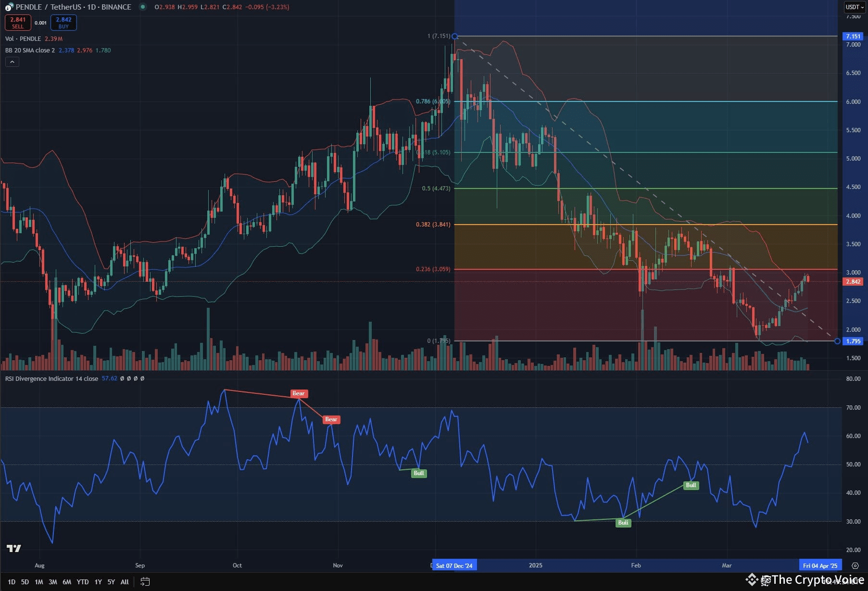Click the Bull label near late February
The height and width of the screenshot is (591, 868).
click(x=691, y=485)
